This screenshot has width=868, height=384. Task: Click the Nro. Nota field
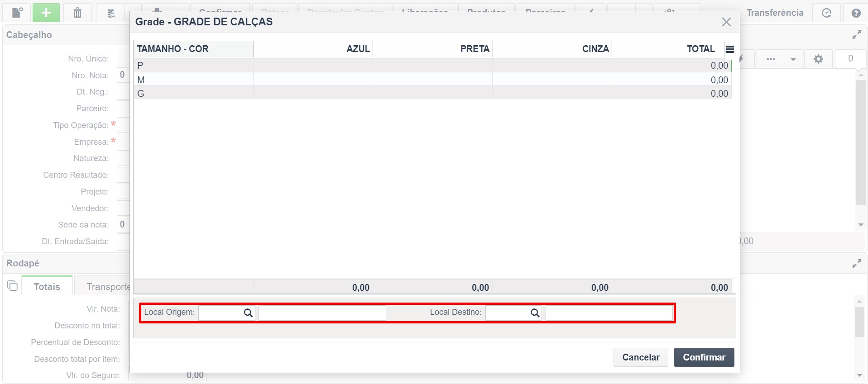click(123, 75)
